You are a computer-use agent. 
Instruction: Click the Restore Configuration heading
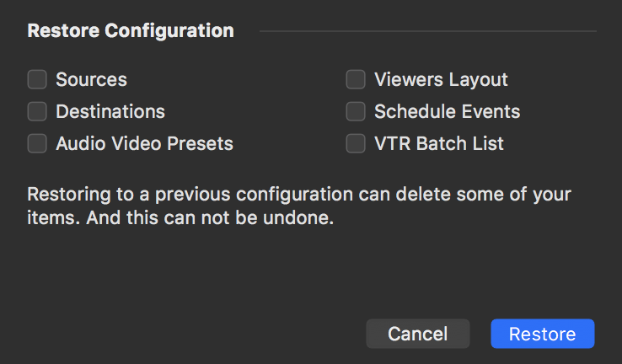[x=131, y=31]
